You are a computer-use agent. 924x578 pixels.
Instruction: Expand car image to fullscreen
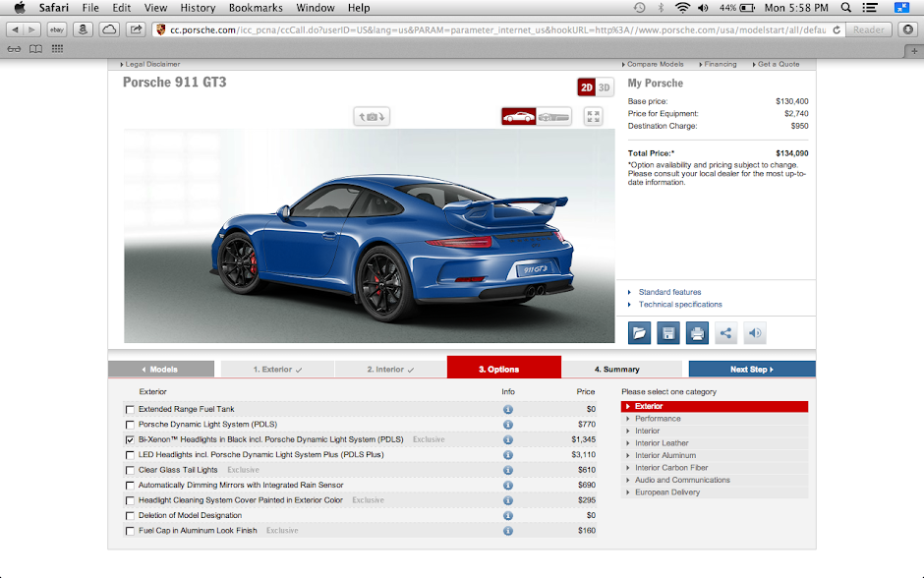pos(593,116)
